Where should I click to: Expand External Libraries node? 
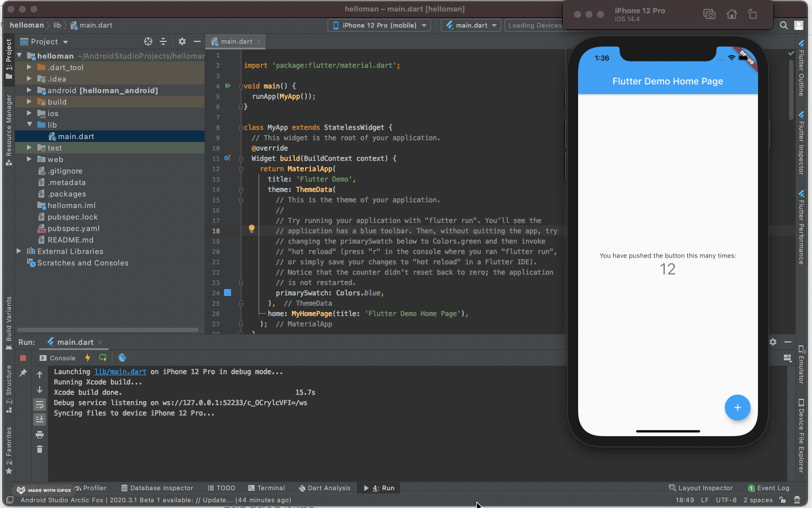click(19, 251)
